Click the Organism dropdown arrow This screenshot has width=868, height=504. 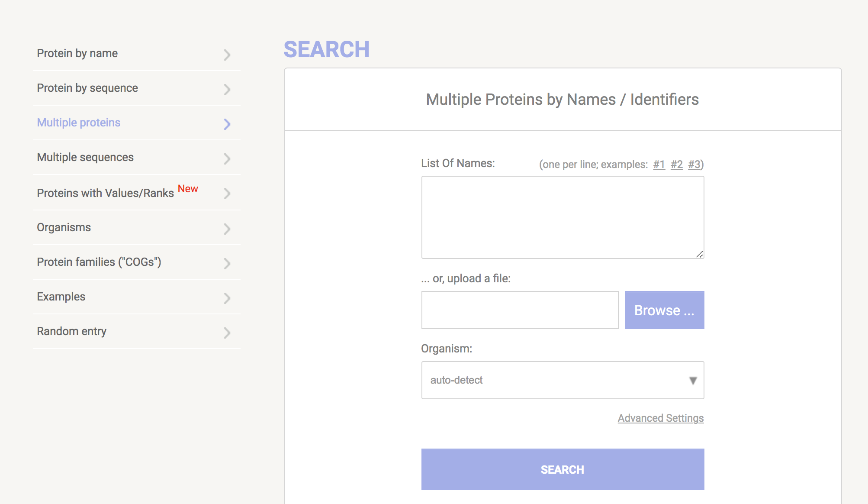[x=693, y=381]
